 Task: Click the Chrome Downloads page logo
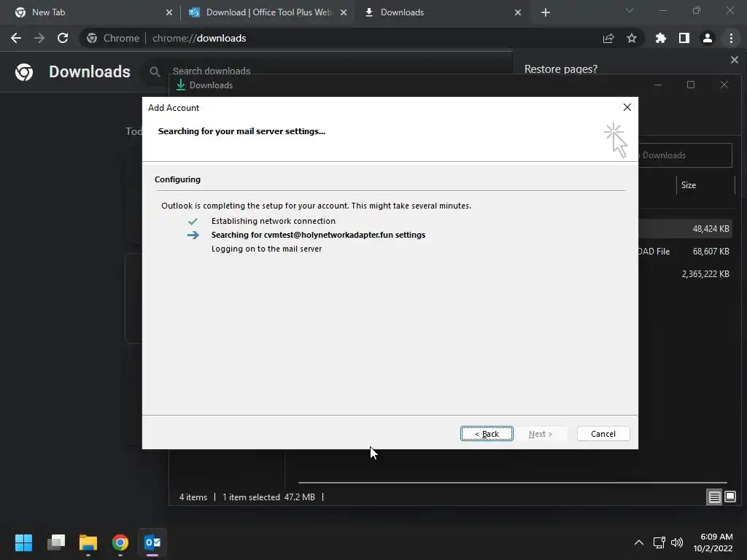24,72
